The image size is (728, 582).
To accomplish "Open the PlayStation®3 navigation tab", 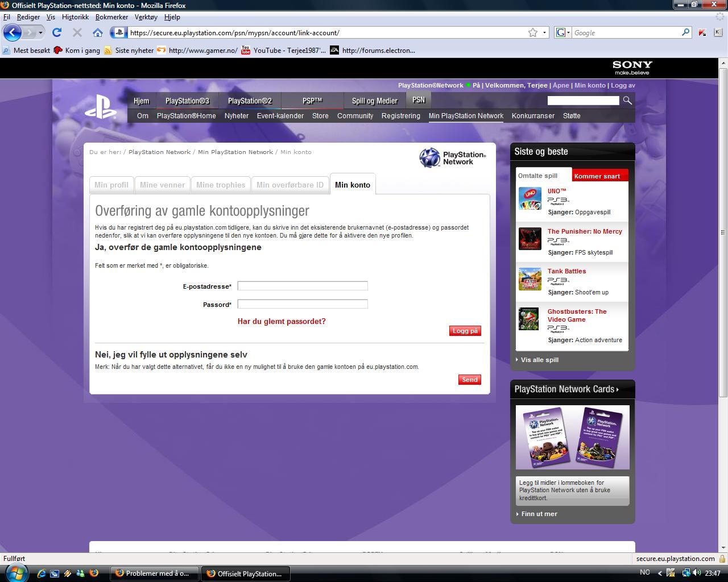I will pos(187,101).
